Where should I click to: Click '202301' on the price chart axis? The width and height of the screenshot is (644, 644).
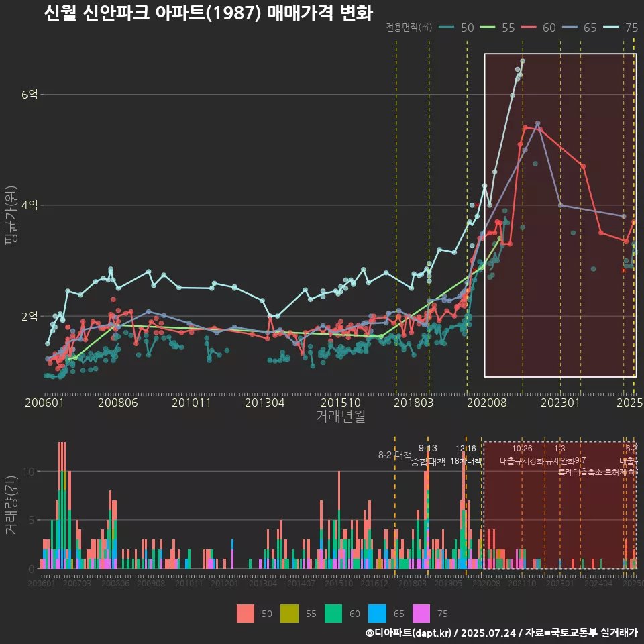[x=560, y=402]
